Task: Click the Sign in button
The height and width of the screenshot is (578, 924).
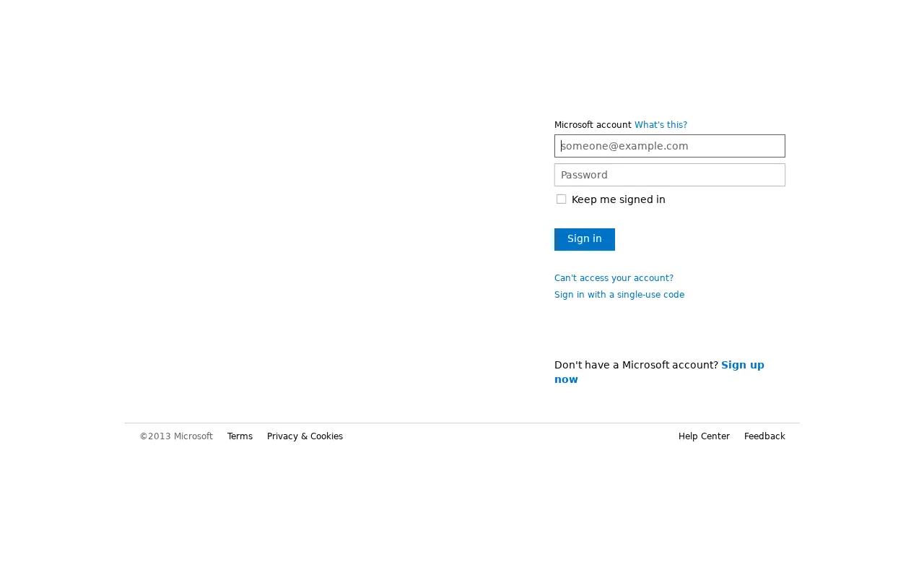Action: pos(585,239)
